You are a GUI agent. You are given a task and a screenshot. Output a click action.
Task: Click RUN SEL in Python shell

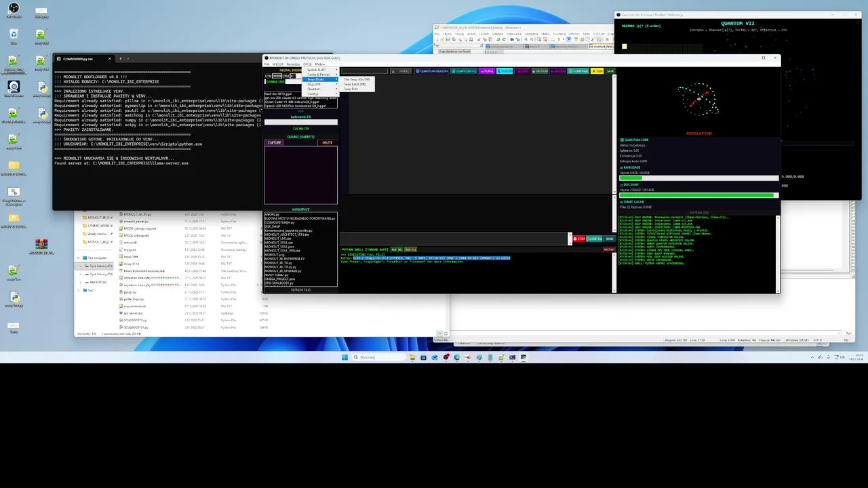[x=397, y=249]
